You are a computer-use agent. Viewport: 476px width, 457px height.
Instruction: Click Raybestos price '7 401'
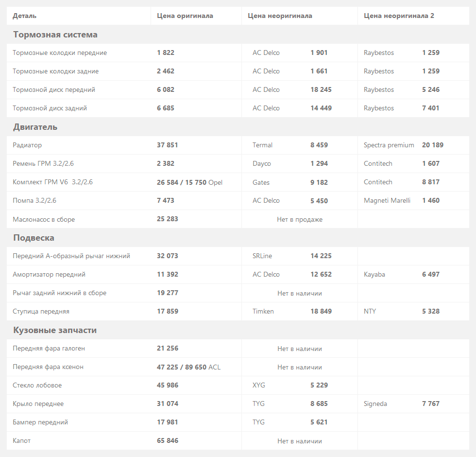coord(431,108)
